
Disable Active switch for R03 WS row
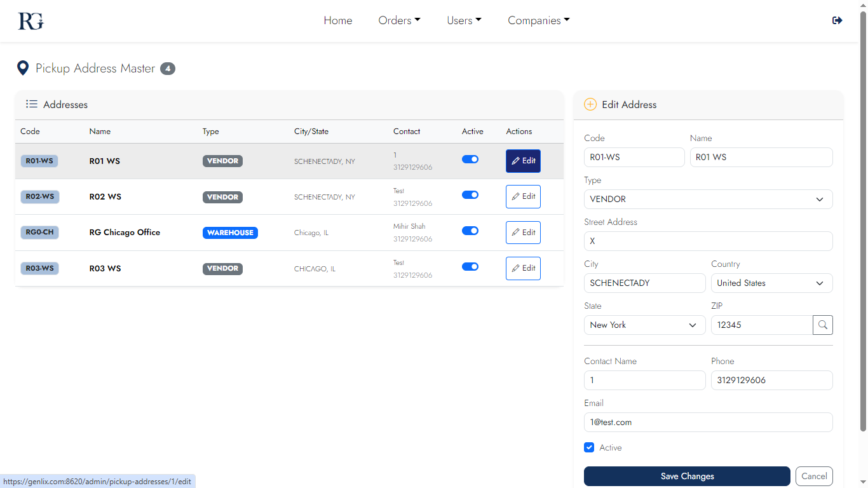(x=470, y=267)
